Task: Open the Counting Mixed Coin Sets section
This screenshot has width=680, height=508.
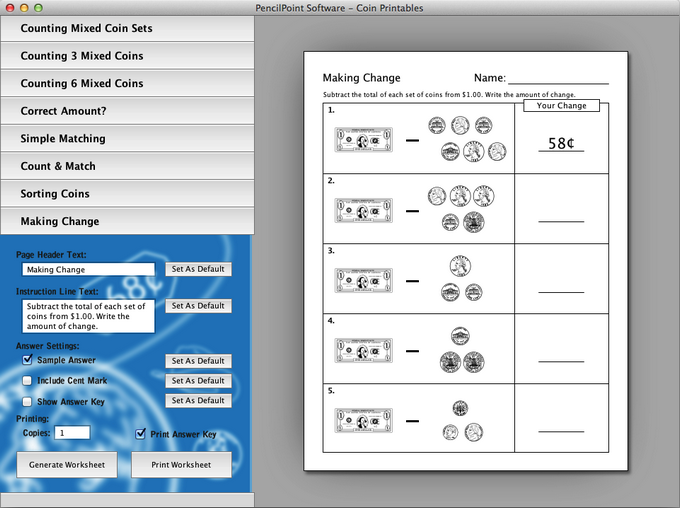Action: (126, 28)
